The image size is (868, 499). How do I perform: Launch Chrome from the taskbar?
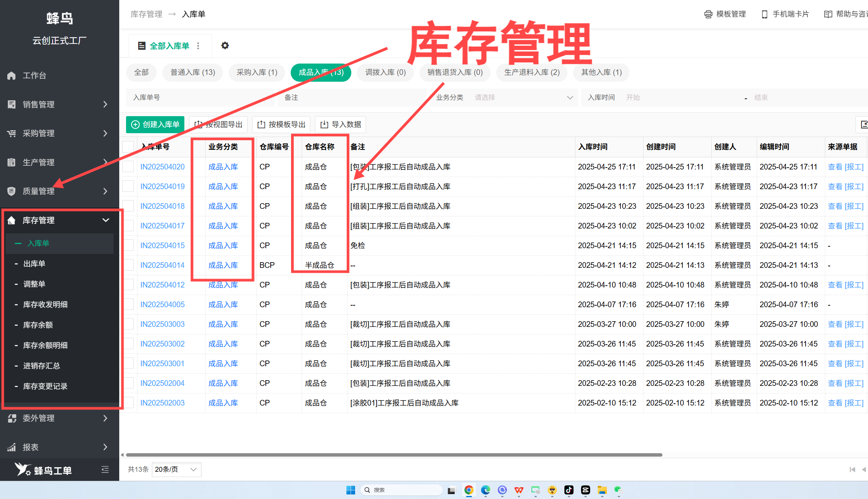point(469,490)
